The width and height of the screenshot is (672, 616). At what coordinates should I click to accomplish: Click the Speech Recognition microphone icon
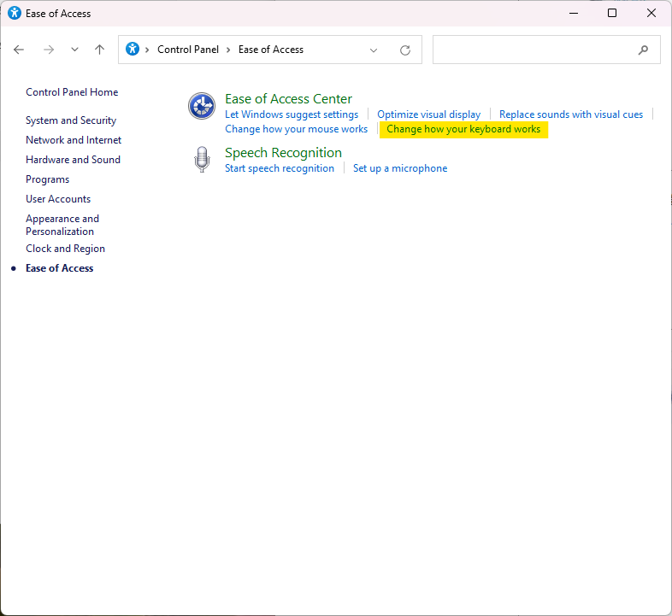[x=202, y=160]
